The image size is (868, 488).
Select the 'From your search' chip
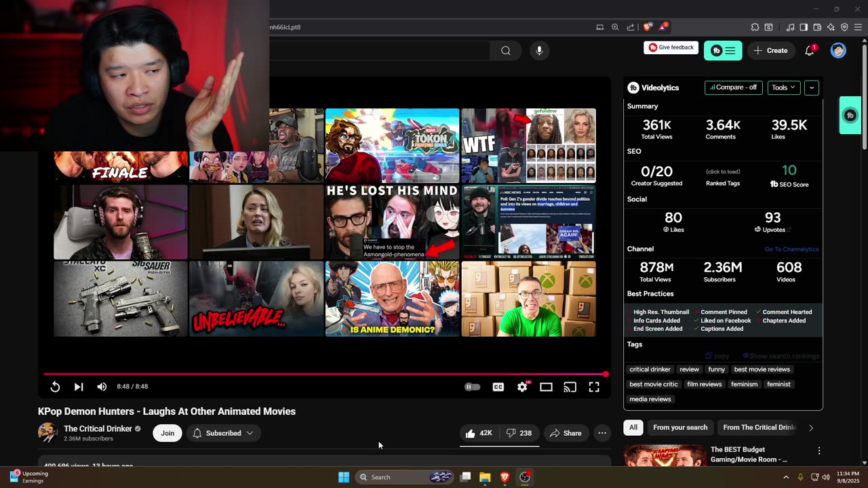tap(680, 428)
